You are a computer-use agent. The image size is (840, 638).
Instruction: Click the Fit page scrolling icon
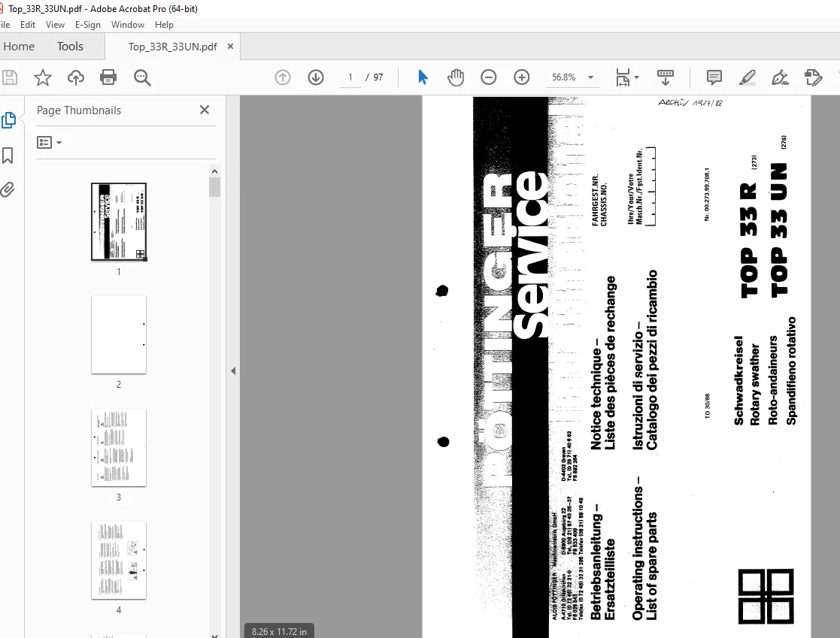tap(623, 77)
